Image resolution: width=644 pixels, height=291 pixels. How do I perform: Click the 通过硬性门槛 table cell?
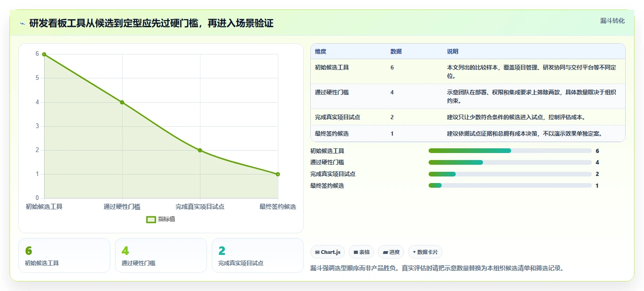[332, 92]
